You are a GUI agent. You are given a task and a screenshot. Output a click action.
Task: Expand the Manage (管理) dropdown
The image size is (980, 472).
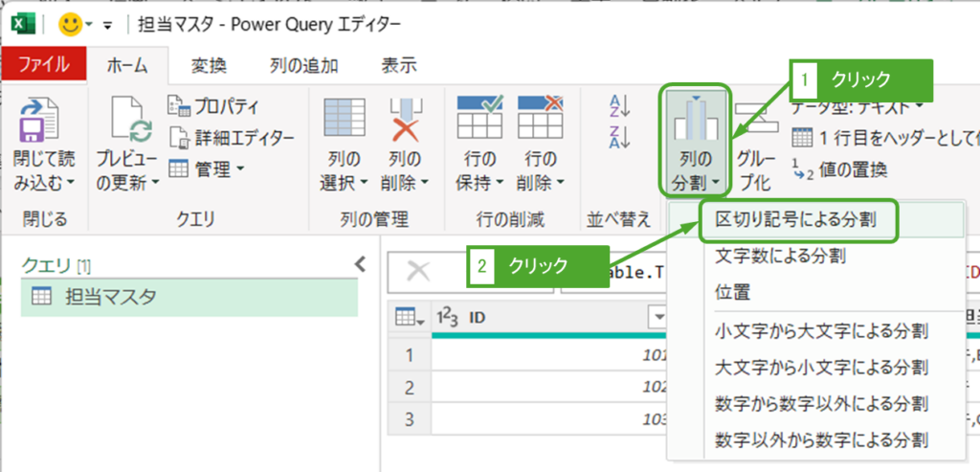point(207,169)
